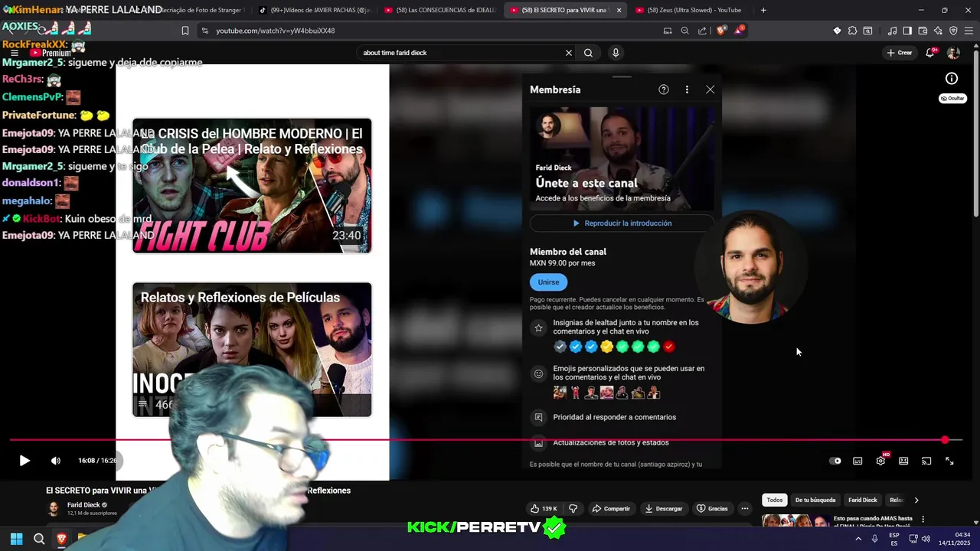Close the Membresía panel
Image resolution: width=980 pixels, height=551 pixels.
point(710,90)
